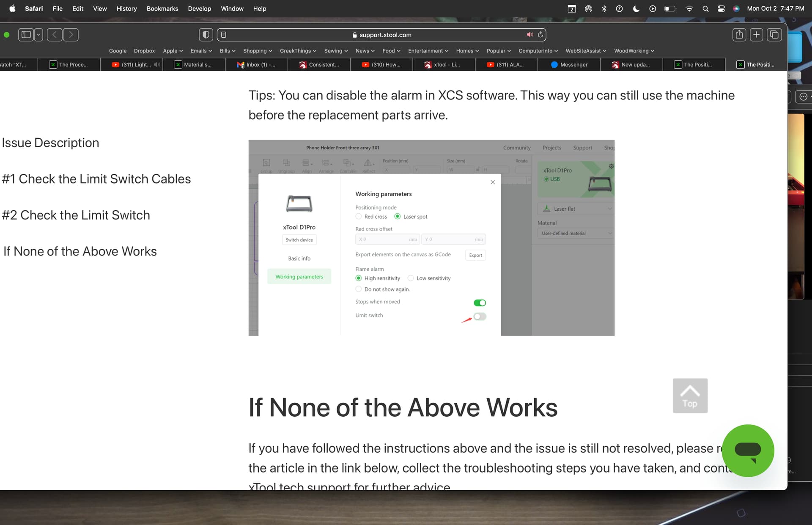Switch to the Material s... tab

point(194,65)
